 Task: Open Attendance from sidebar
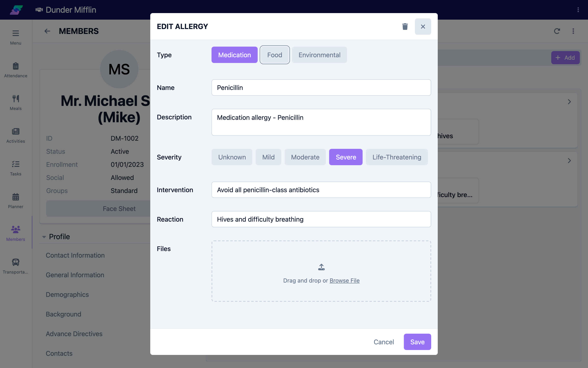pos(16,70)
